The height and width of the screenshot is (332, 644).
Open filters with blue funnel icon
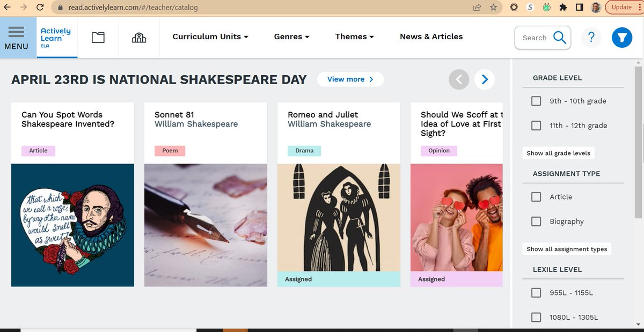tap(622, 38)
